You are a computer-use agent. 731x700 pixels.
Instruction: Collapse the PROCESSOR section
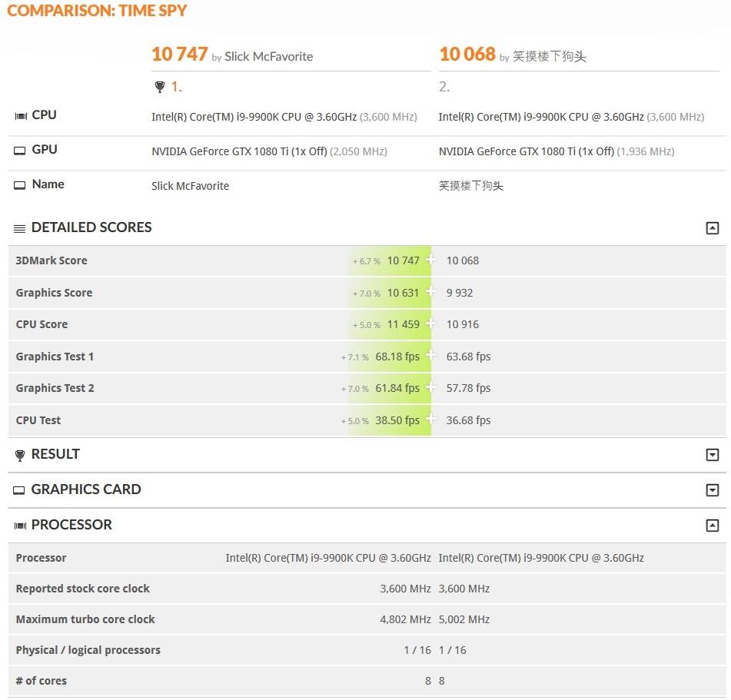[713, 525]
